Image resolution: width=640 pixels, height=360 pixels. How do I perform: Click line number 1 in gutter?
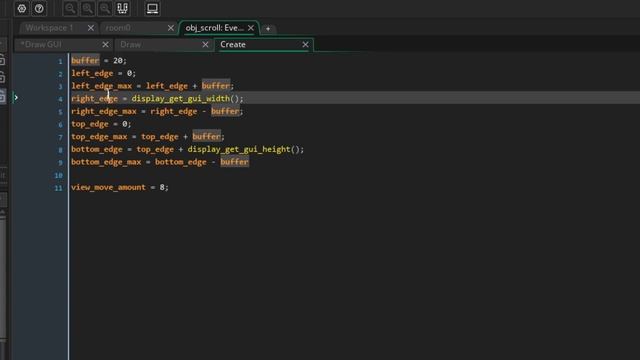point(60,61)
